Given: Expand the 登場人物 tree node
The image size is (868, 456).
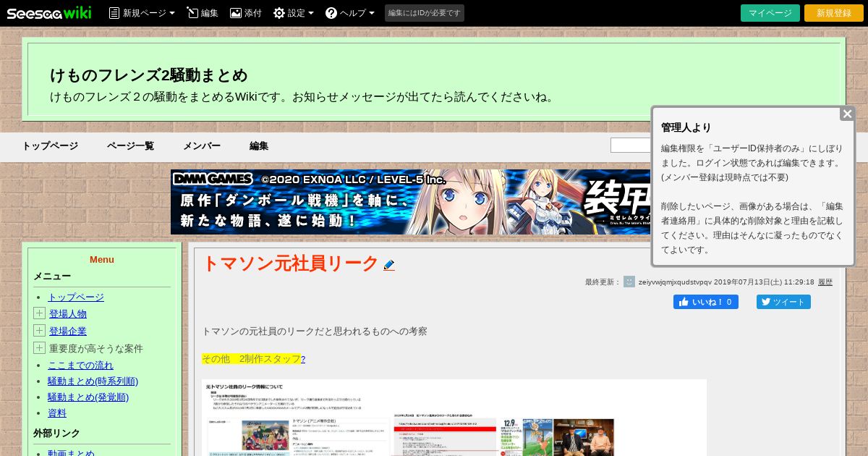Looking at the screenshot, I should point(39,313).
